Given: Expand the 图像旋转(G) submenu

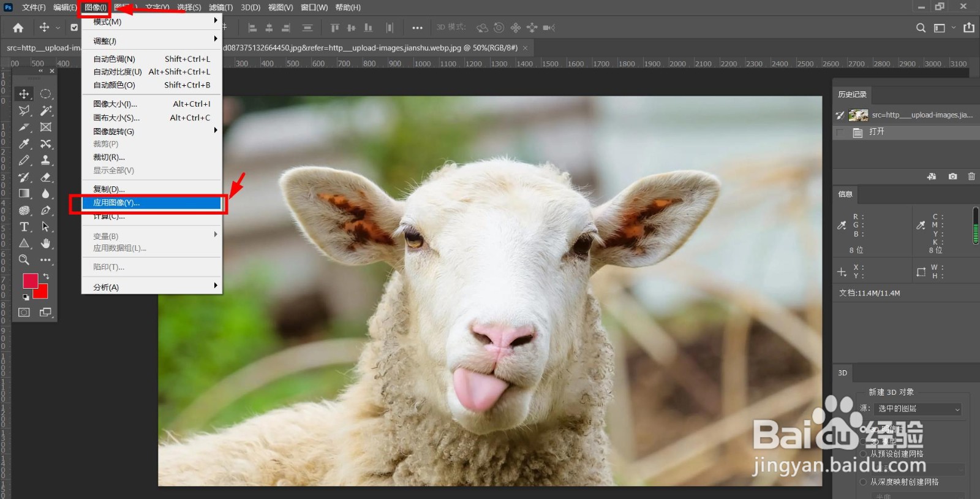Looking at the screenshot, I should coord(152,131).
